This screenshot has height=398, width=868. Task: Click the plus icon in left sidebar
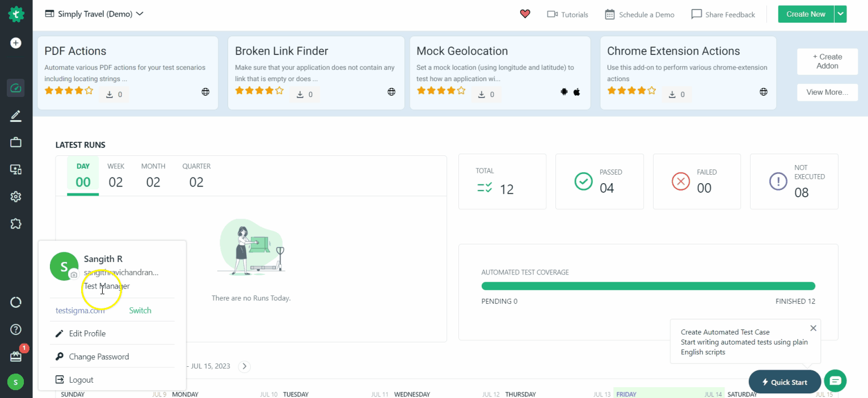coord(16,43)
